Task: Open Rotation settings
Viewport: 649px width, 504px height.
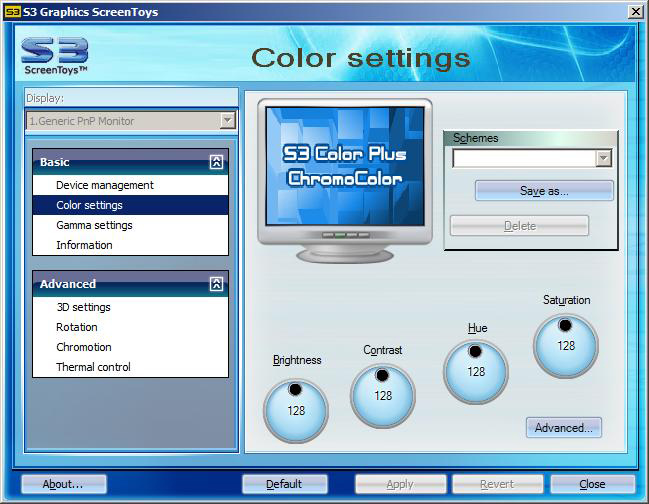Action: (x=77, y=327)
